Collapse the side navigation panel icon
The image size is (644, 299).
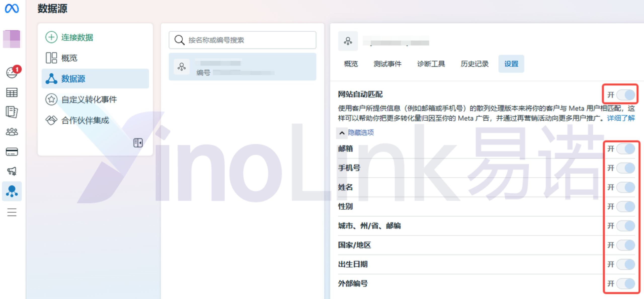pos(138,143)
